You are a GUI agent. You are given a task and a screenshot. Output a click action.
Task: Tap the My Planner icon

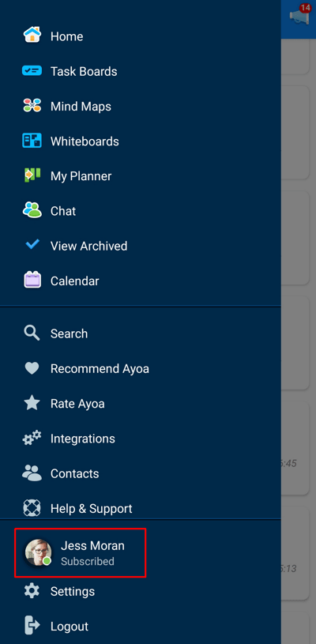(32, 175)
